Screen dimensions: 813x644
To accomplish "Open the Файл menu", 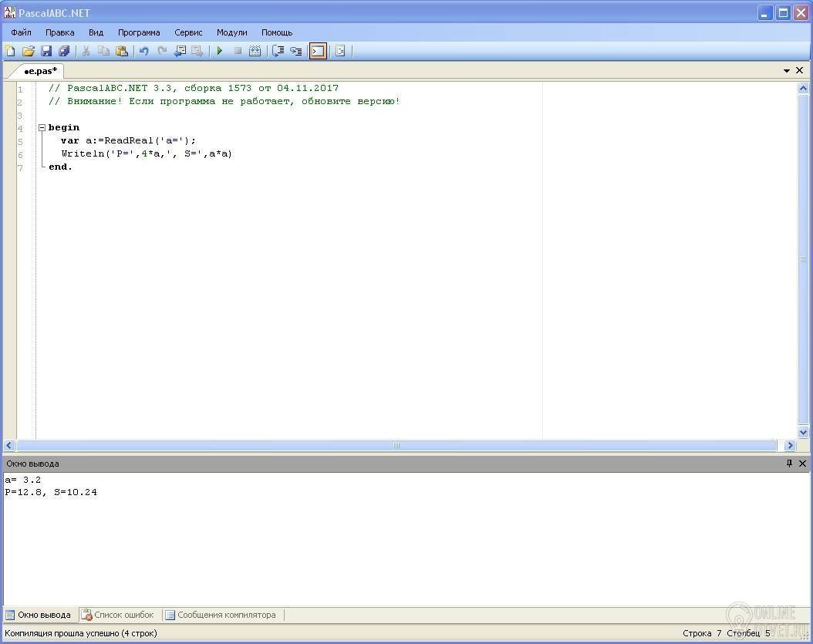I will click(22, 32).
